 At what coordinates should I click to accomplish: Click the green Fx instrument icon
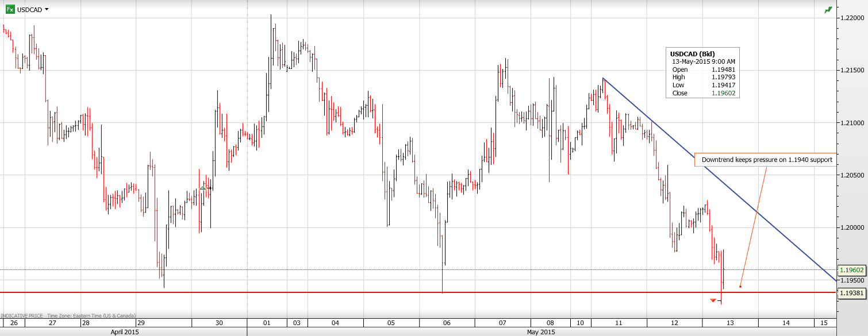pos(10,9)
